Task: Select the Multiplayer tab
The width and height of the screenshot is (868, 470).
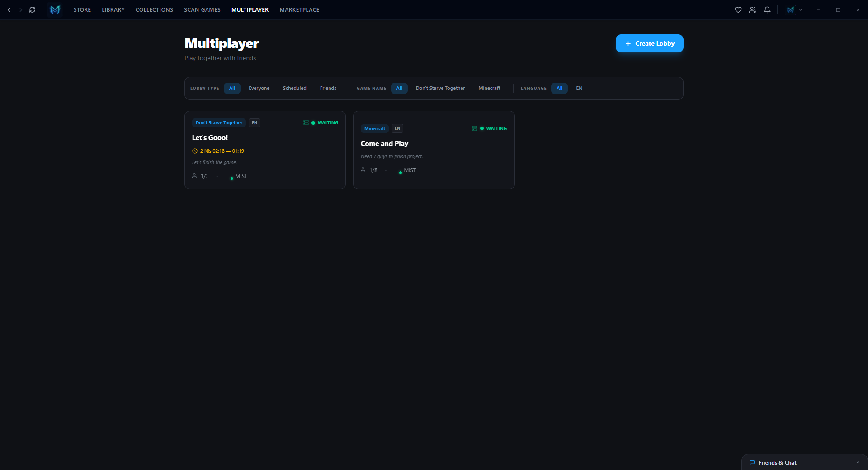Action: pos(250,9)
